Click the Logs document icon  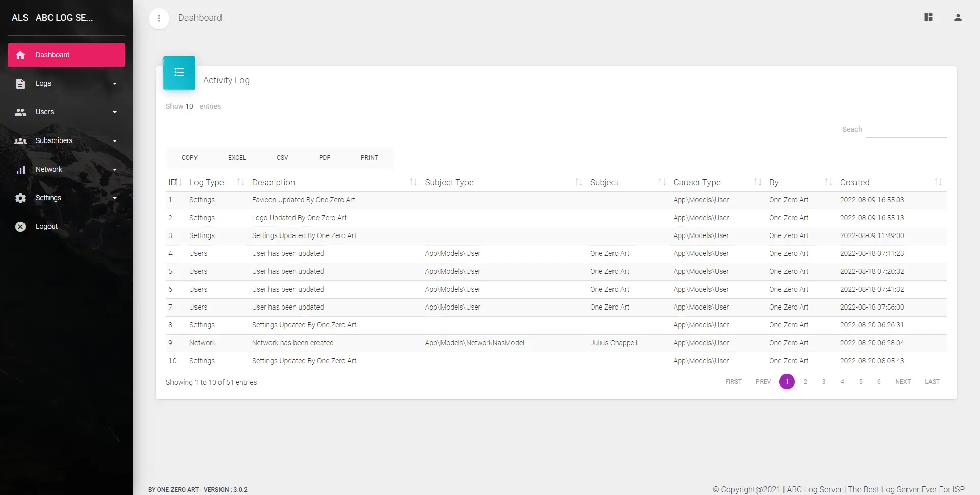(x=20, y=84)
